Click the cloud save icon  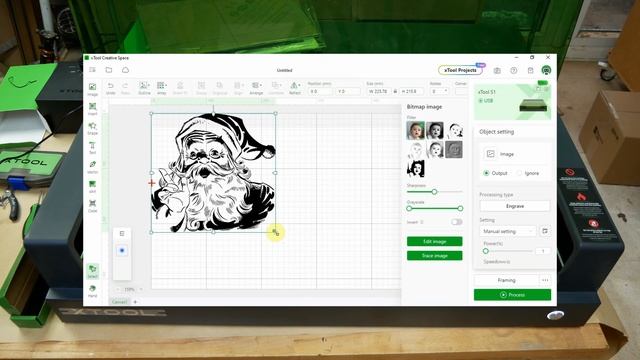(x=125, y=70)
